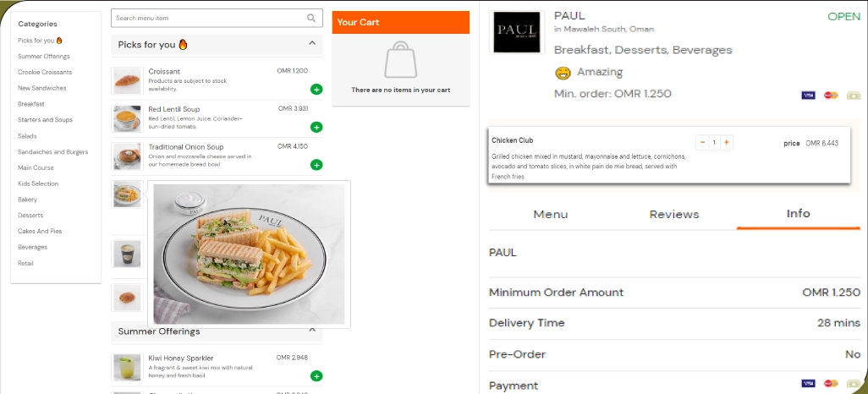
Task: Switch to the Reviews tab
Action: 673,215
